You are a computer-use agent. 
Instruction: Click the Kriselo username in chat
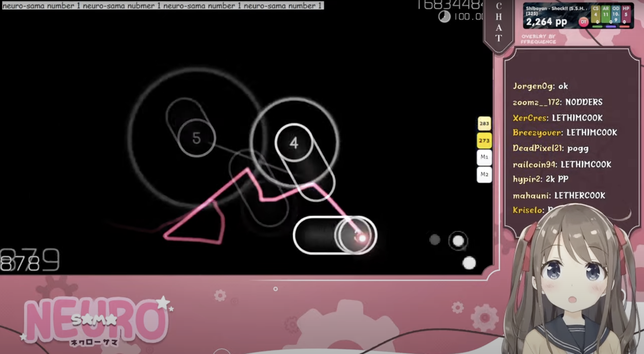click(528, 210)
